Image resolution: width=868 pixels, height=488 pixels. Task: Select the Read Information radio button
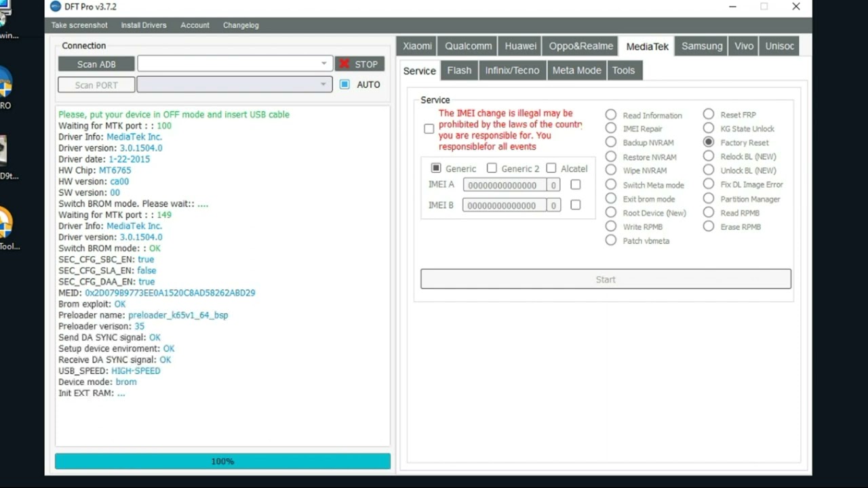(x=611, y=115)
